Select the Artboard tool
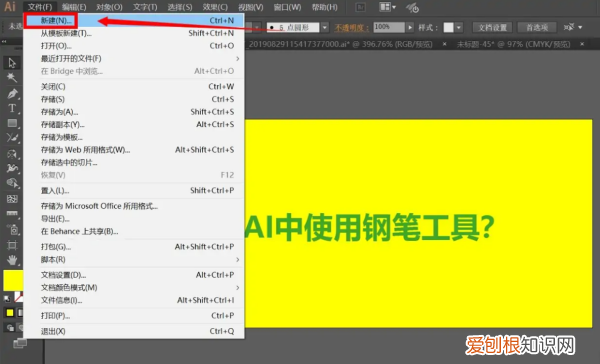This screenshot has height=364, width=600. pyautogui.click(x=12, y=245)
